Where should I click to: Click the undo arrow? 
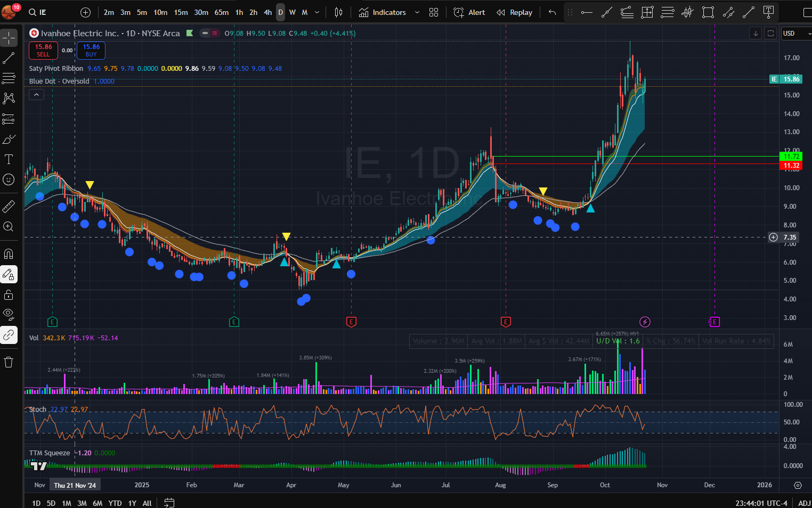click(553, 12)
